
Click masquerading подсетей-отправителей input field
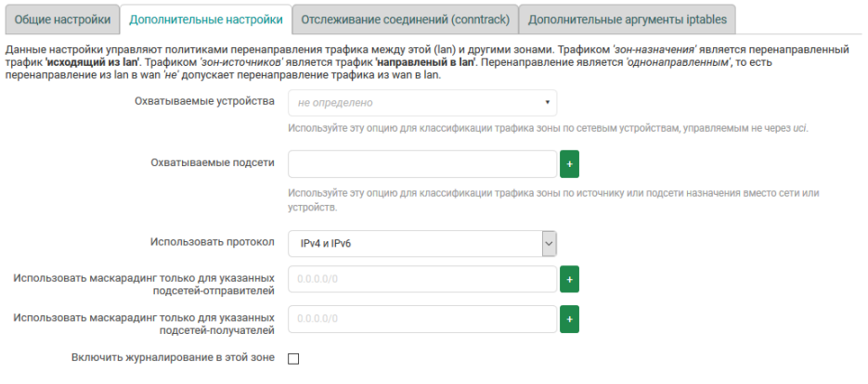[421, 278]
